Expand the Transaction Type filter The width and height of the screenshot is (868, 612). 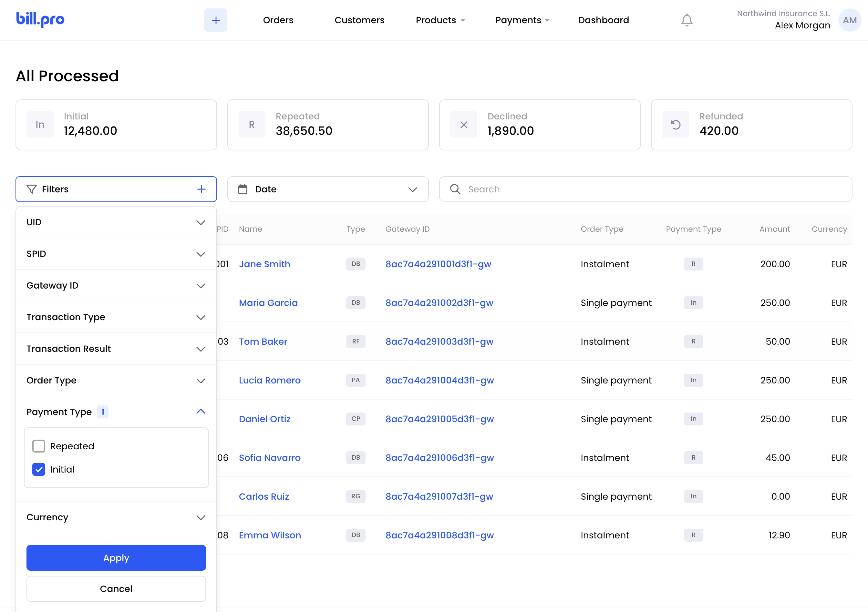(116, 317)
